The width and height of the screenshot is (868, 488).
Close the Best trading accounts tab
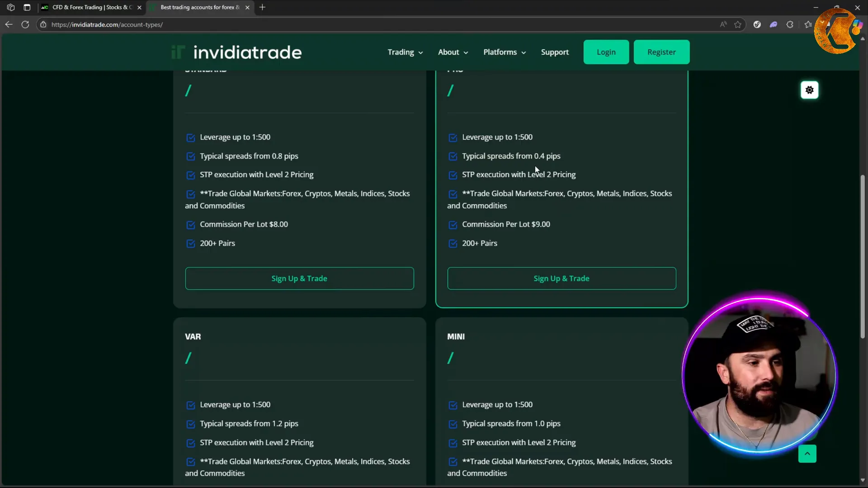point(247,7)
